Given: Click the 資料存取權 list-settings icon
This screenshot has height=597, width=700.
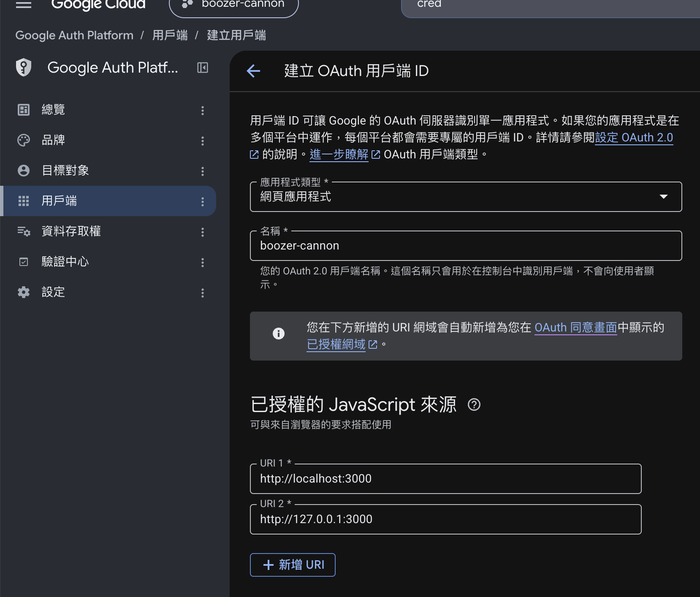Looking at the screenshot, I should 24,231.
